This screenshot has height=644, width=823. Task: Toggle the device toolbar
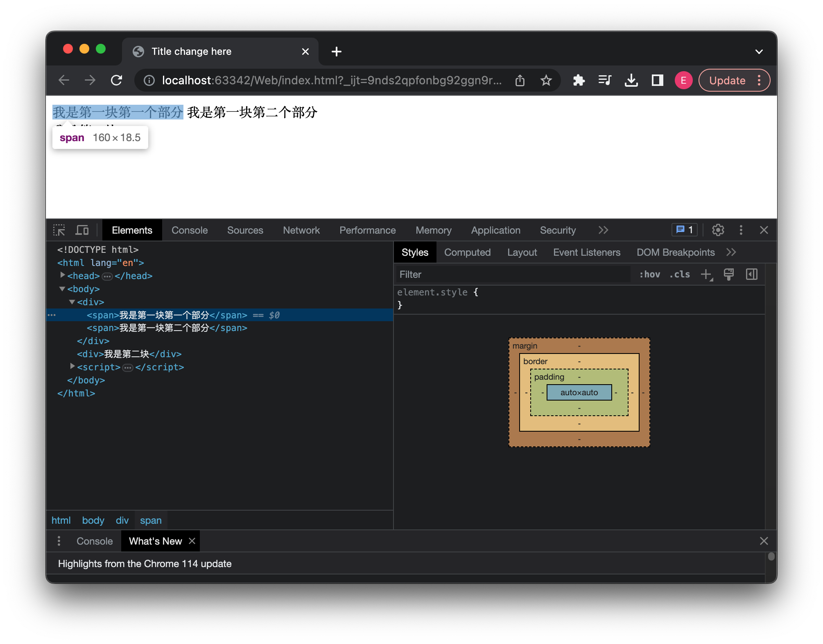[x=82, y=230]
